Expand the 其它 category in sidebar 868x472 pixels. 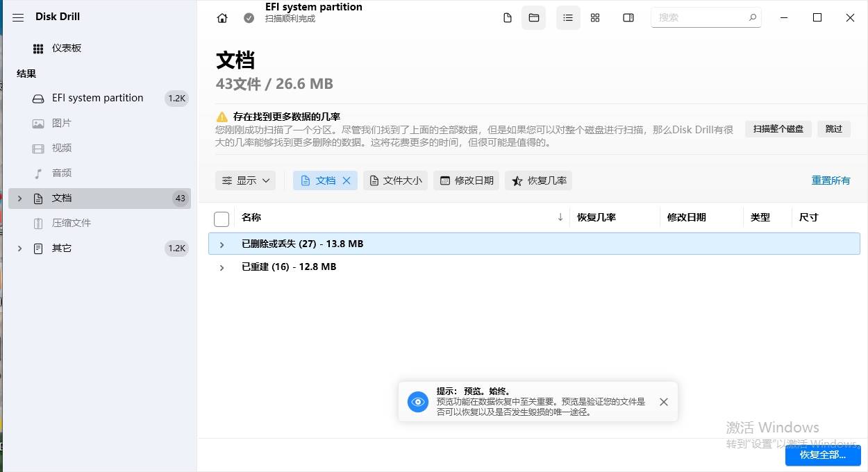(19, 248)
